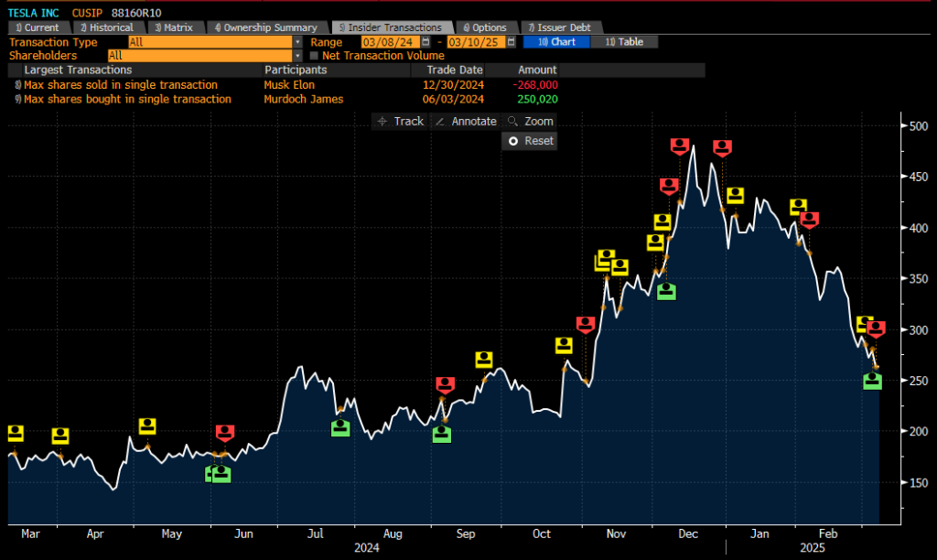
Task: Select the last green buy marker in March 2025
Action: 872,382
